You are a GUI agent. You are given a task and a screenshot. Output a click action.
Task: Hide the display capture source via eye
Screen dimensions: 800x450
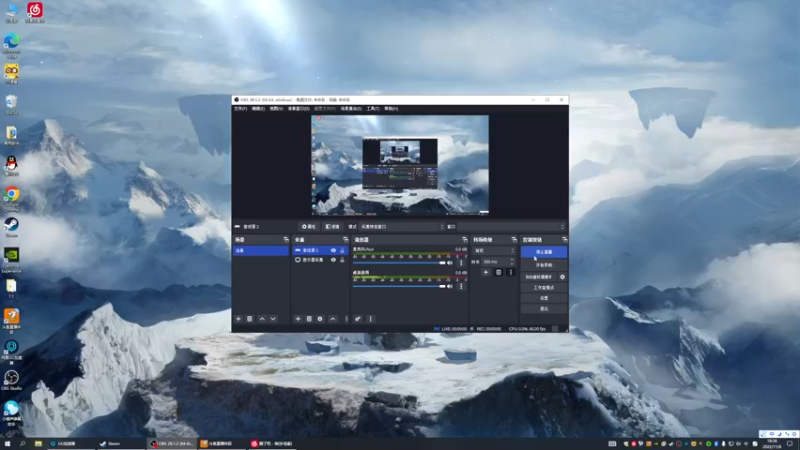tap(333, 260)
